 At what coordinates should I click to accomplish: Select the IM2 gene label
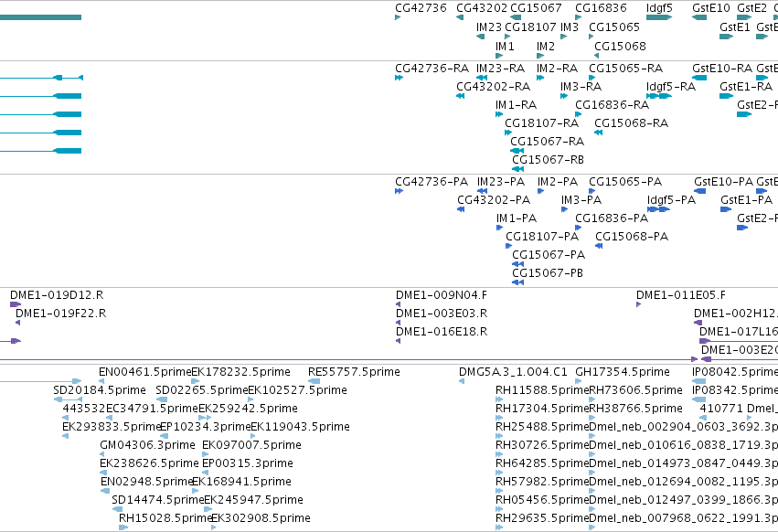[545, 47]
